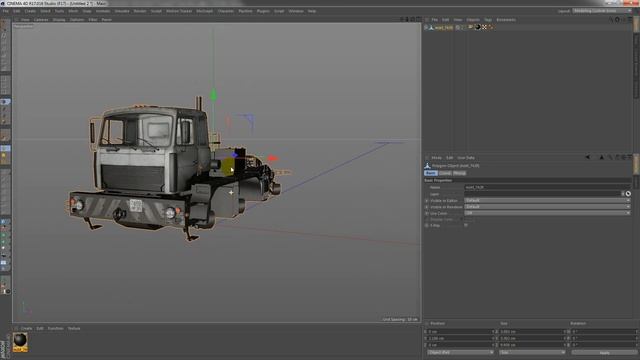Open the Mesh menu

73,11
